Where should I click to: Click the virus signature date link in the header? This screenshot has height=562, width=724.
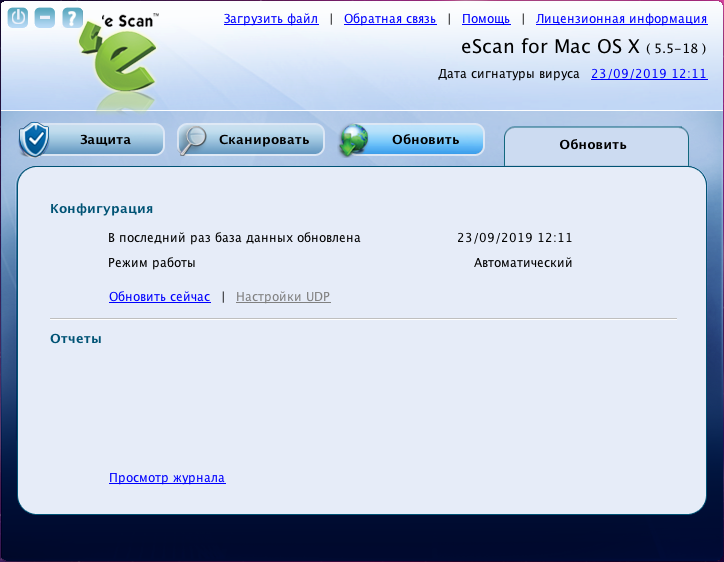click(649, 74)
